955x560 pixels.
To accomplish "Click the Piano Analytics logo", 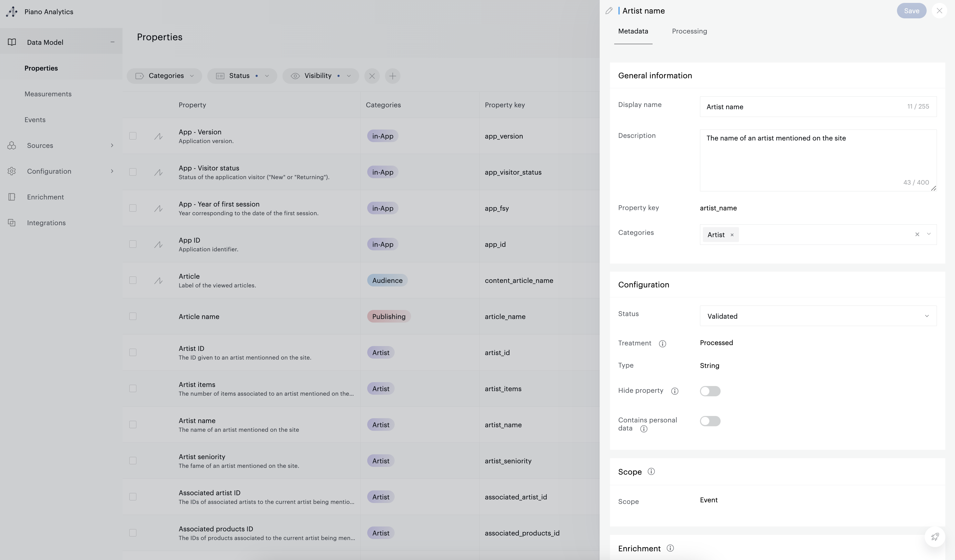I will pos(12,12).
